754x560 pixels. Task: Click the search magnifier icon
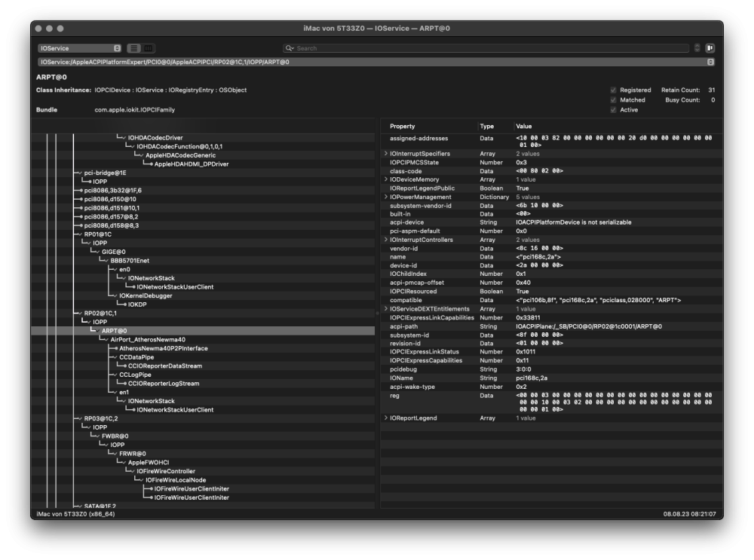coord(290,48)
